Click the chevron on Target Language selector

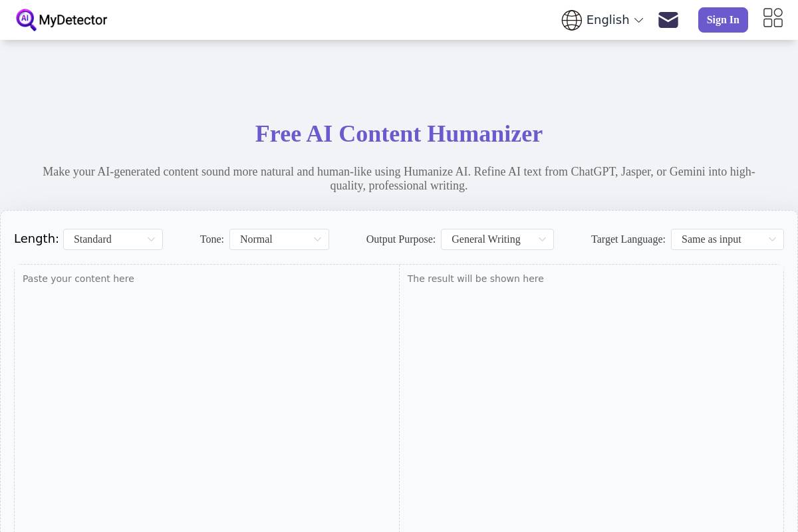[772, 239]
